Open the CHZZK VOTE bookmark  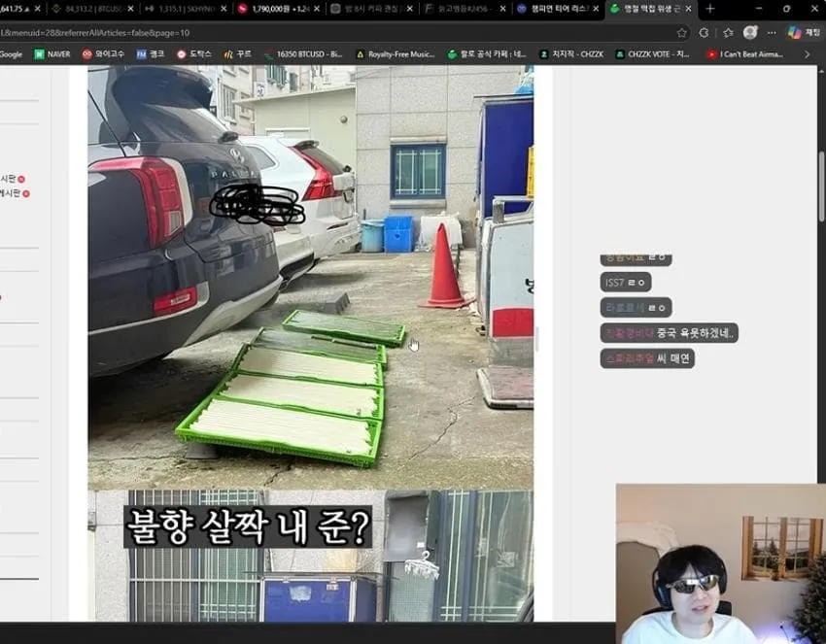tap(652, 54)
